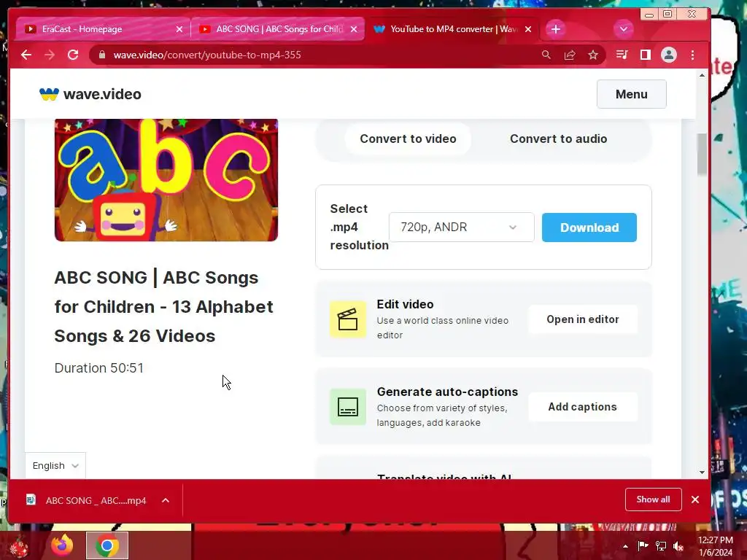Image resolution: width=747 pixels, height=560 pixels.
Task: Click the Action Center flag tray icon
Action: [x=643, y=546]
